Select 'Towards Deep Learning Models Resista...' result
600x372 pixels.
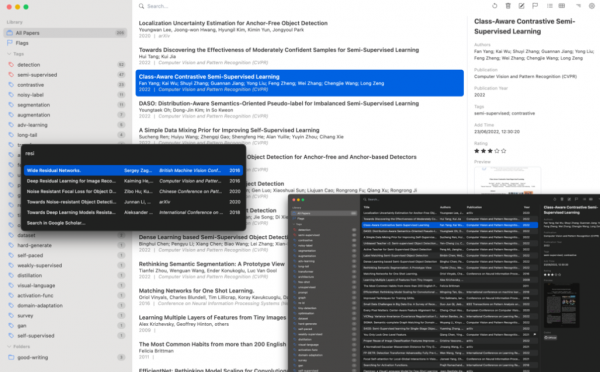point(133,212)
